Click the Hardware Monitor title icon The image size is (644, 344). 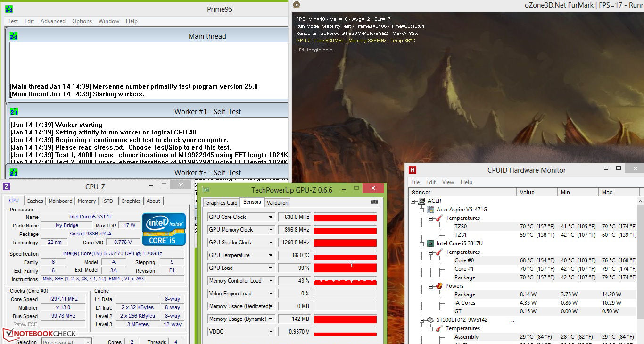pos(413,170)
